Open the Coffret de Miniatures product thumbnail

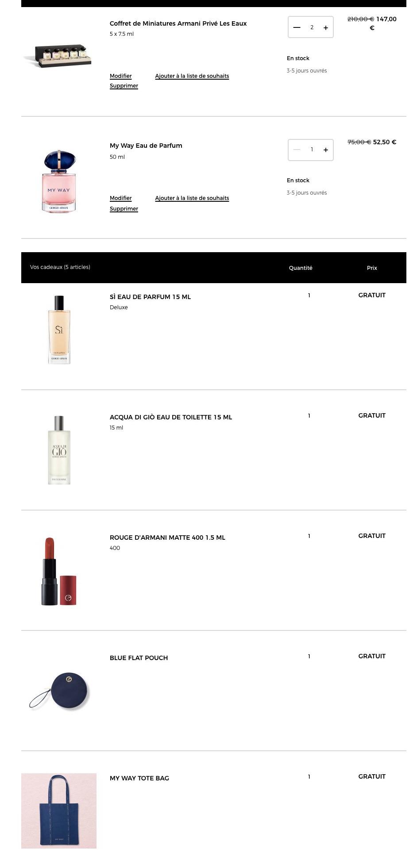(59, 56)
